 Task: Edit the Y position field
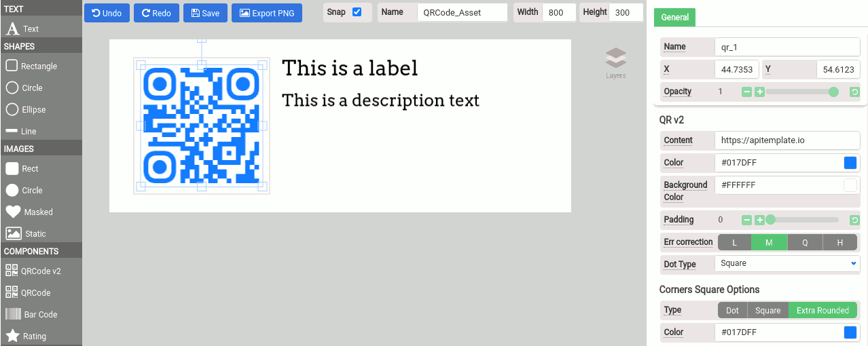click(839, 69)
